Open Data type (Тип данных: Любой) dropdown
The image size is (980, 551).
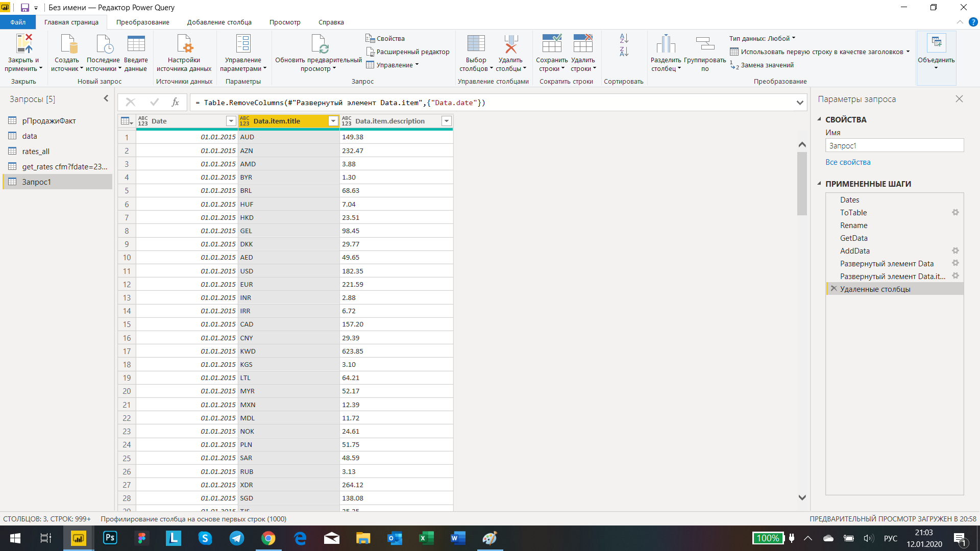(x=762, y=38)
